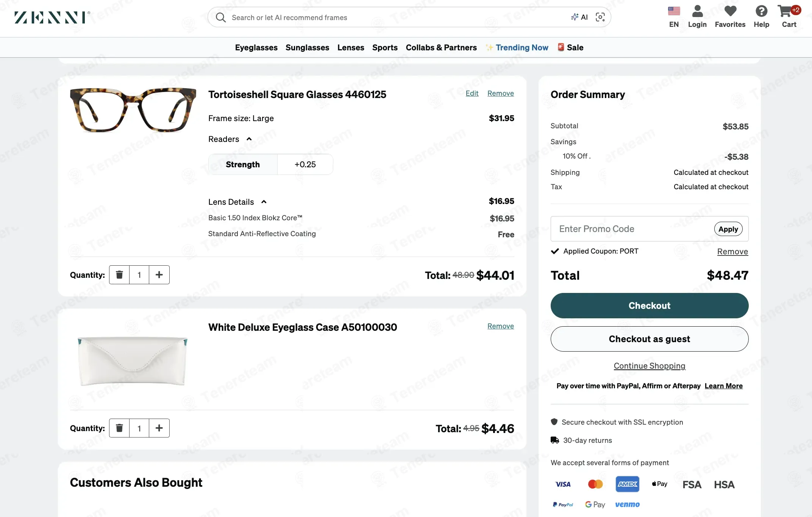Open Learn More about pay over time
Screen dimensions: 812x517
(x=723, y=386)
